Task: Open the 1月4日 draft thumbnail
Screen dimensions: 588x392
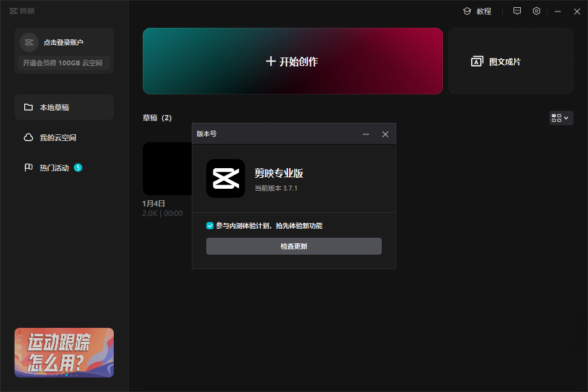Action: tap(167, 168)
